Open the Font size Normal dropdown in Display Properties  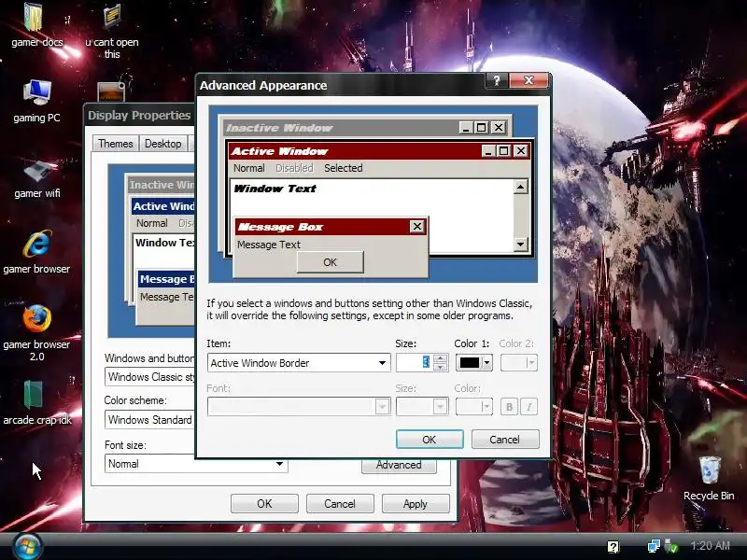(x=196, y=463)
